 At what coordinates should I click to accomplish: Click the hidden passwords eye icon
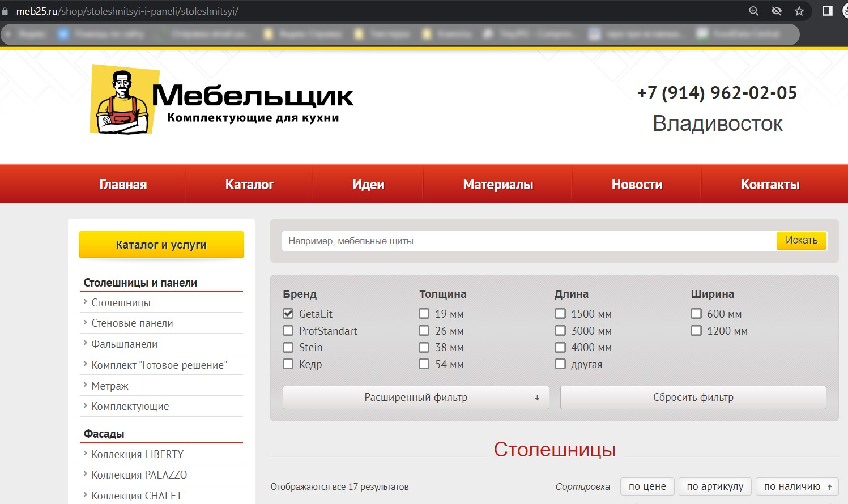pyautogui.click(x=776, y=10)
